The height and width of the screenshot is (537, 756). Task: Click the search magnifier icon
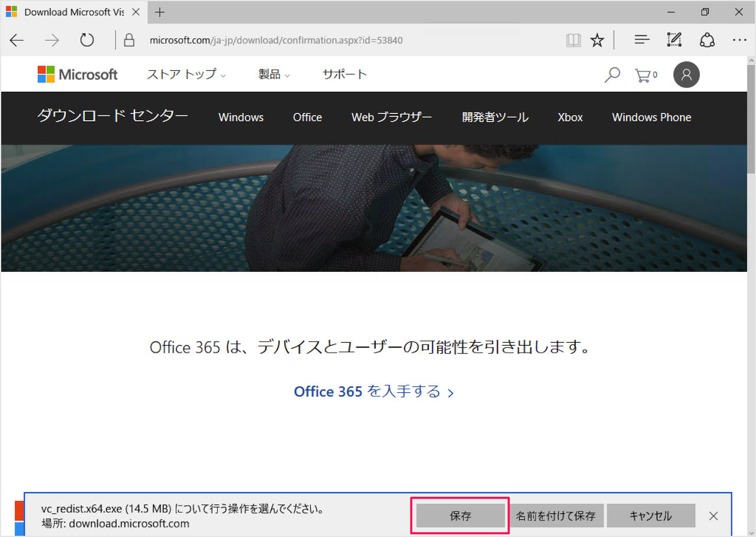(x=612, y=75)
